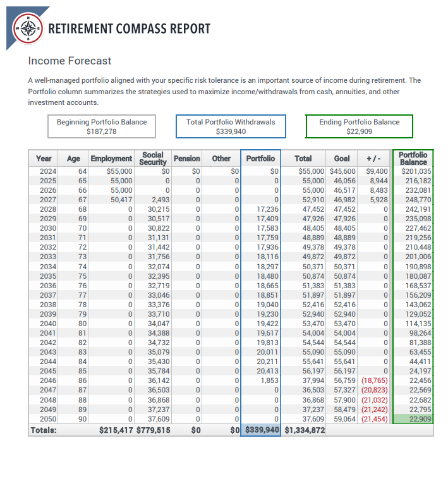Select total value 47,926

(x=313, y=219)
